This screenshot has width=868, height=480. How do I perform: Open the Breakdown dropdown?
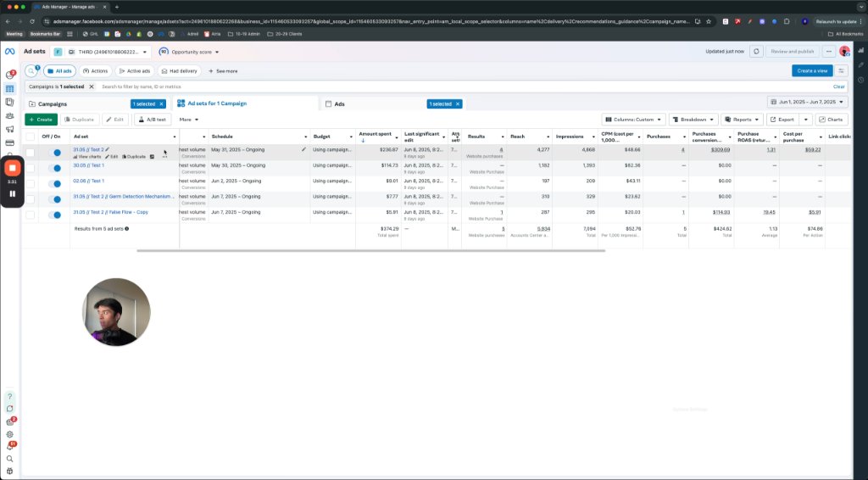coord(693,120)
